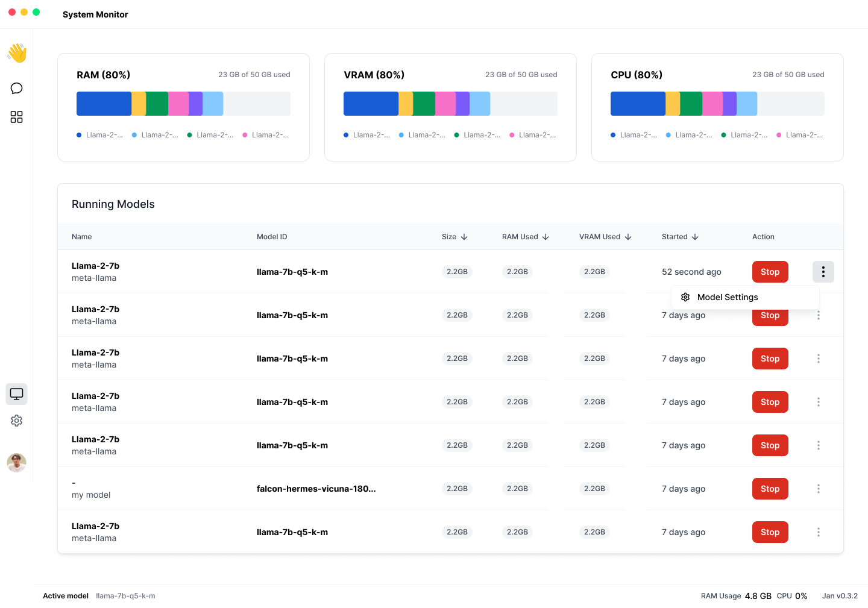Open settings gear in sidebar
This screenshot has height=608, width=868.
click(17, 421)
